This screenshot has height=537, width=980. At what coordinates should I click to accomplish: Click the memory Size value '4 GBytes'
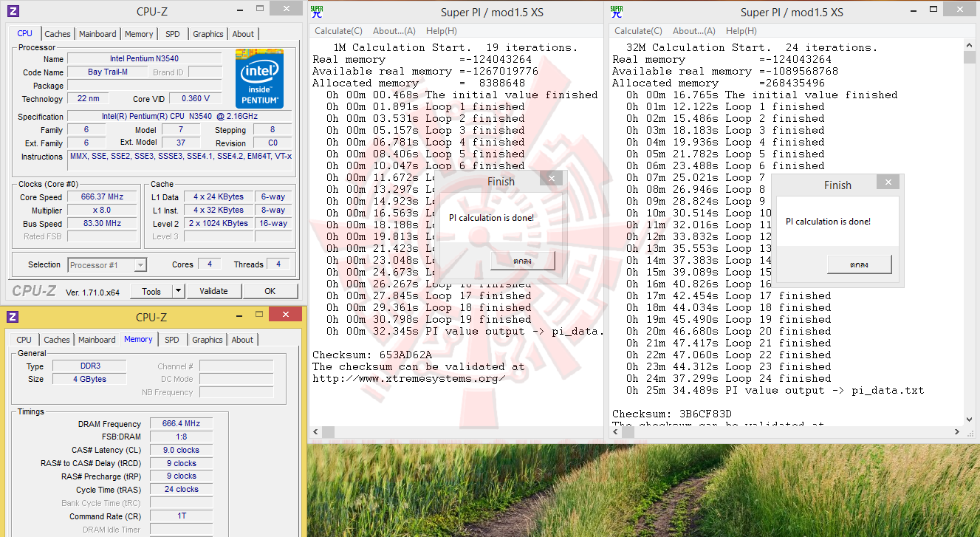click(89, 380)
